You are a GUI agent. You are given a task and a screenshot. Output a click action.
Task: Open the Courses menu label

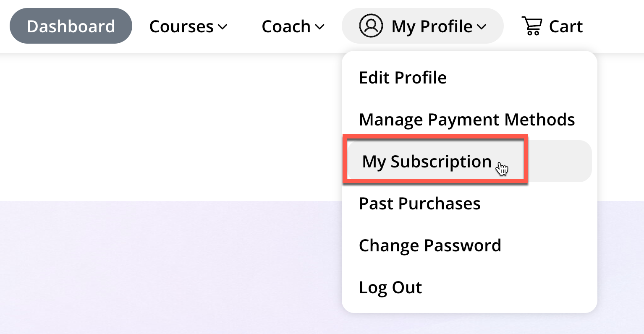click(181, 26)
